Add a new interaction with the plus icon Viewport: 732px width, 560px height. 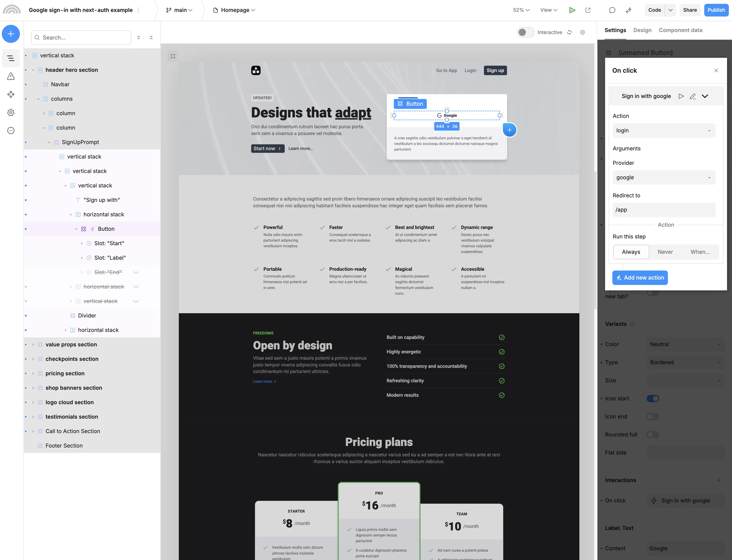[719, 480]
